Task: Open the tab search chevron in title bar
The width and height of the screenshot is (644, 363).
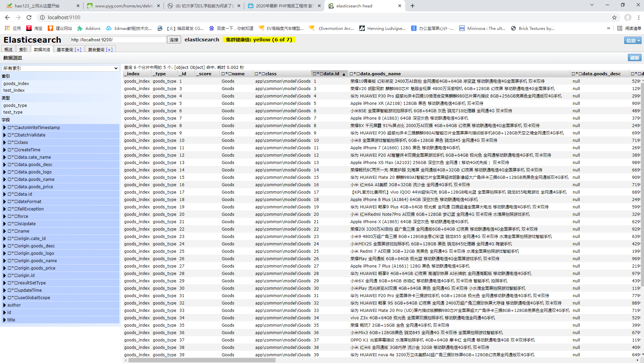Action: (592, 5)
